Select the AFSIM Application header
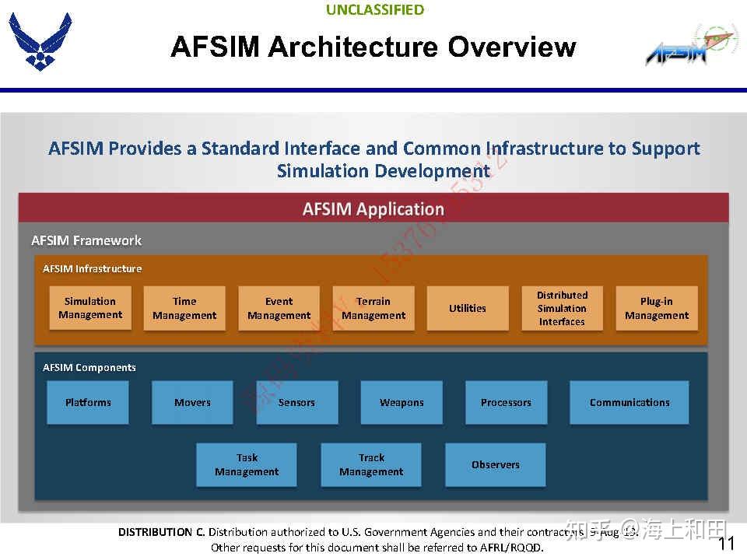 [x=373, y=208]
